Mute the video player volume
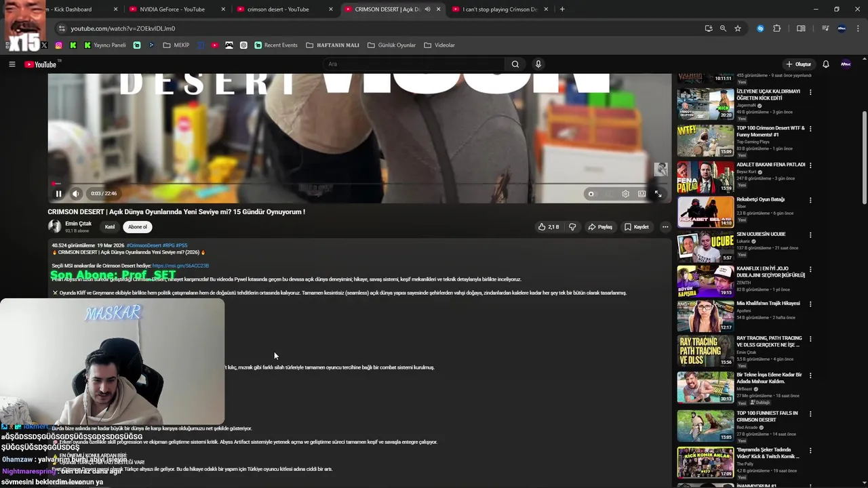The image size is (868, 488). click(x=76, y=194)
